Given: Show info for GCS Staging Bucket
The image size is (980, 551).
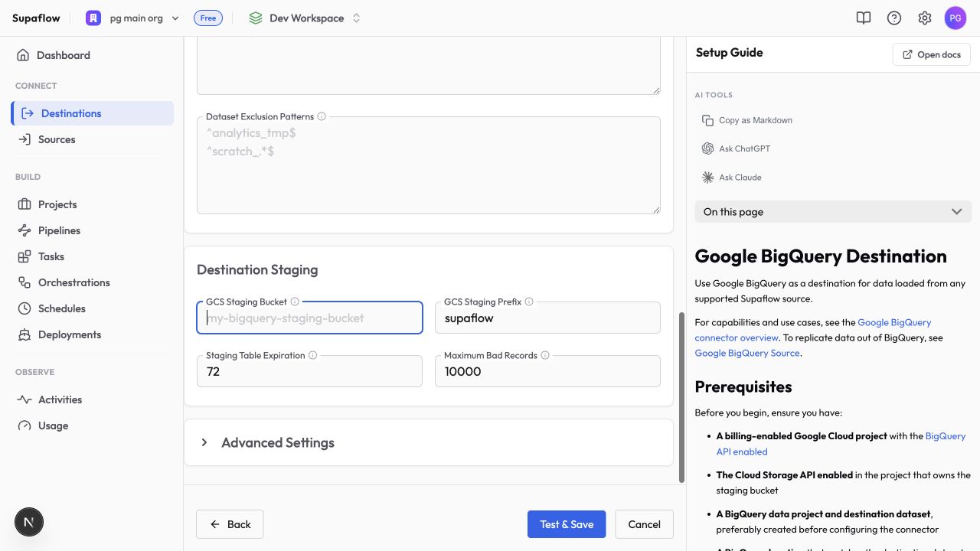Looking at the screenshot, I should [295, 302].
